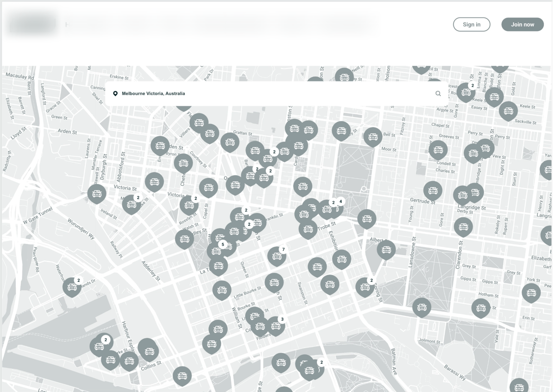Select car marker just left of Langridge St
The width and height of the screenshot is (553, 392).
(463, 195)
